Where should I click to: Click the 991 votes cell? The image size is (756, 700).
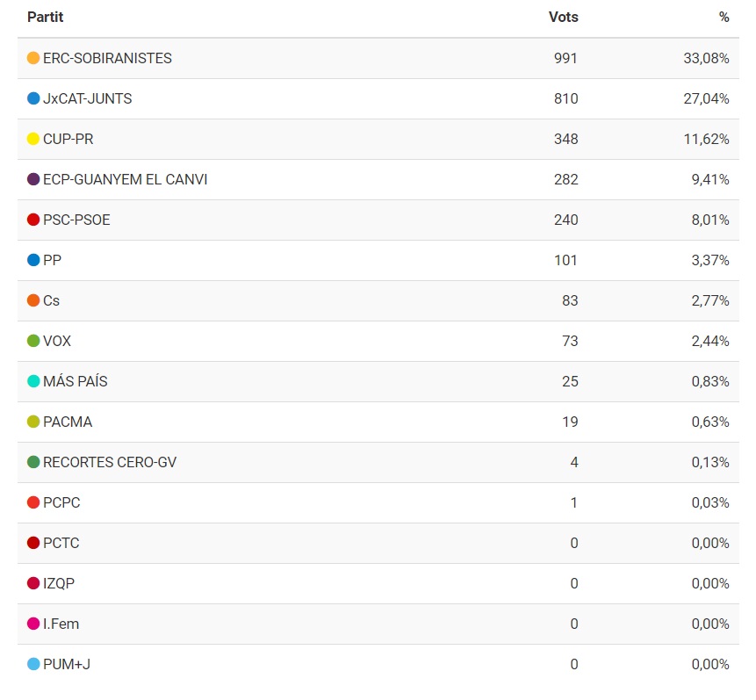(565, 58)
